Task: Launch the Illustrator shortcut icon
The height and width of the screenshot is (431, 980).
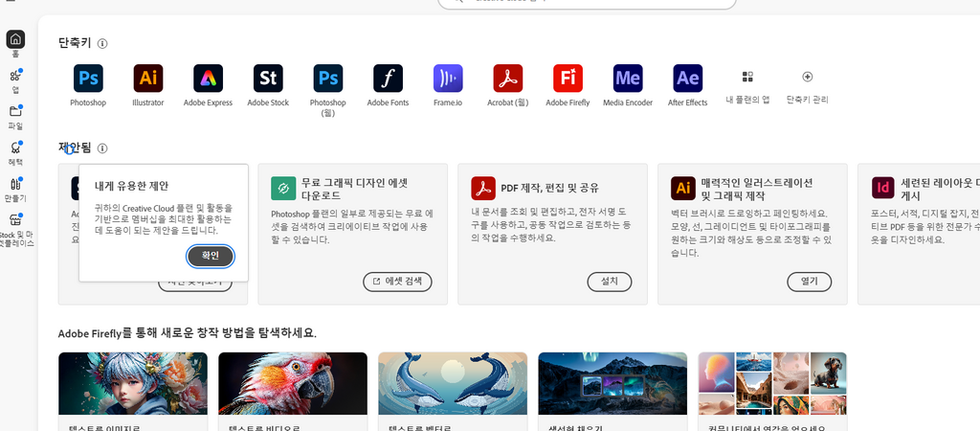Action: 148,79
